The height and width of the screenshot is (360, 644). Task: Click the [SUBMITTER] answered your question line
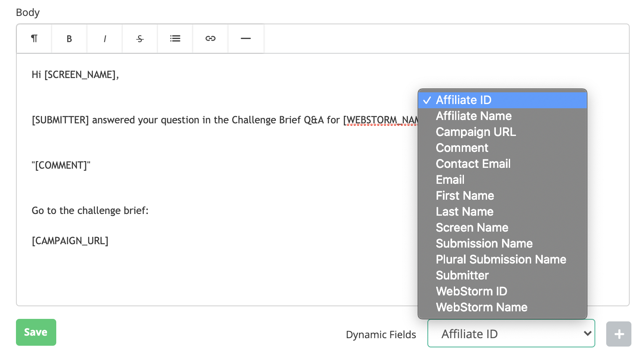pos(225,120)
